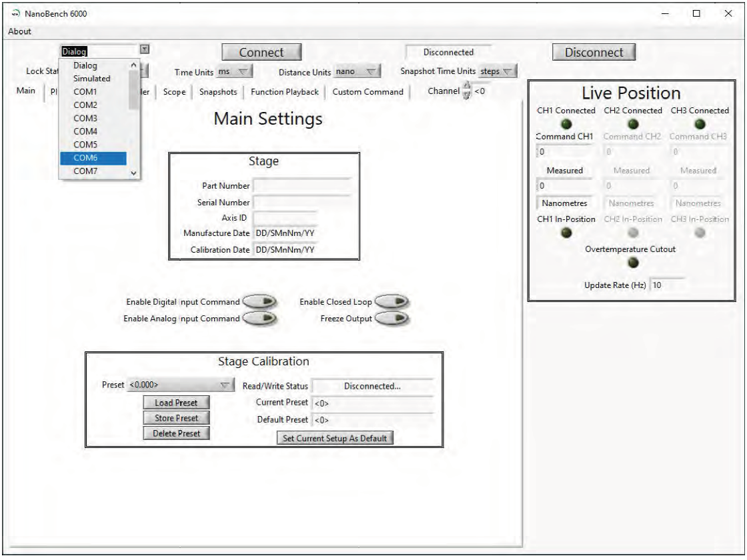Click the Command CH2 value field

(x=632, y=152)
